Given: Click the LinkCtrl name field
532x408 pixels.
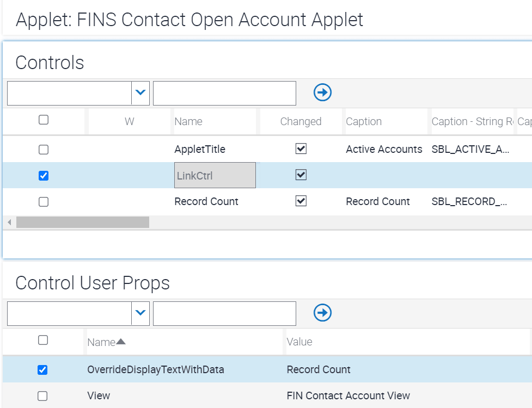Looking at the screenshot, I should [x=215, y=175].
